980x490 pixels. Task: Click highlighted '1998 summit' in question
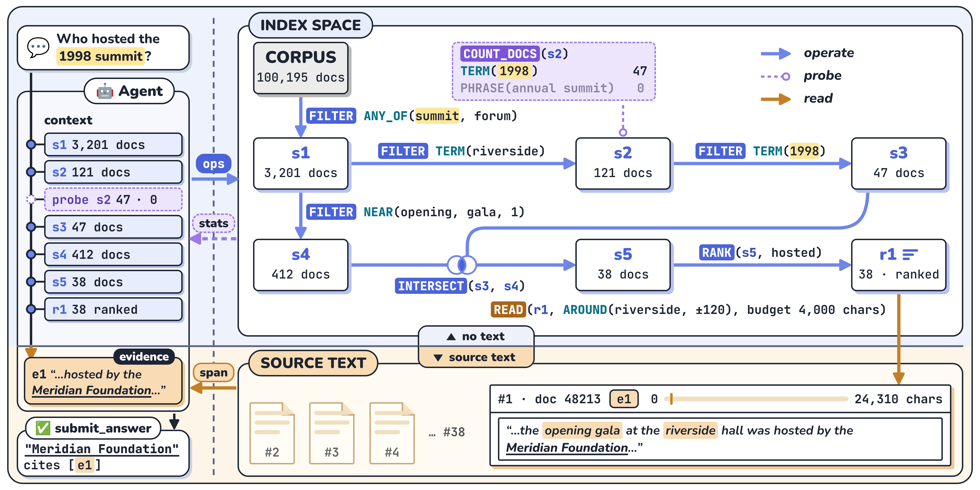101,56
